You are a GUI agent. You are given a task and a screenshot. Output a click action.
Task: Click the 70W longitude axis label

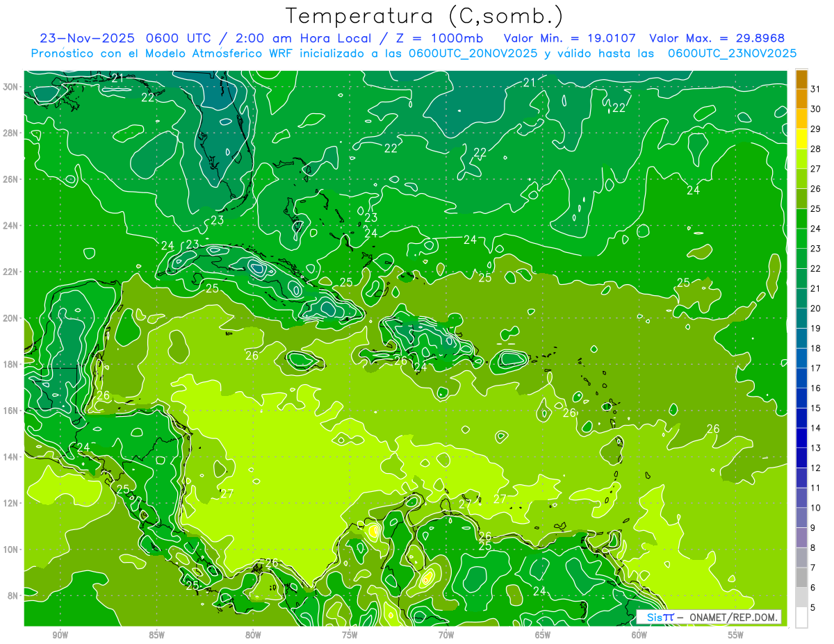click(446, 635)
